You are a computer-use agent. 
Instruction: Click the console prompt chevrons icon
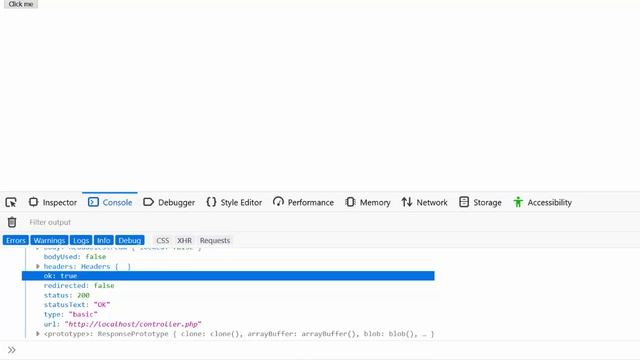11,350
